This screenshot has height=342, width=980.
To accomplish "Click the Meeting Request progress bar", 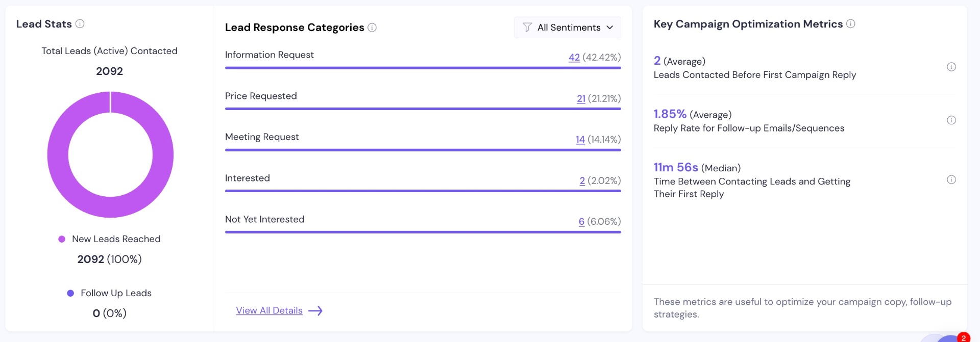I will point(423,150).
